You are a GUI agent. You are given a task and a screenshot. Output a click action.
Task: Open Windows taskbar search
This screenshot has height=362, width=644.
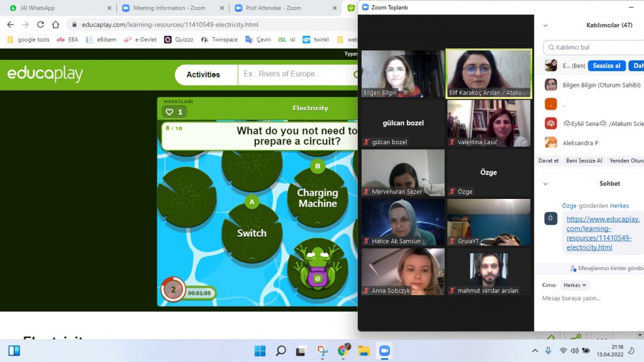coord(281,351)
